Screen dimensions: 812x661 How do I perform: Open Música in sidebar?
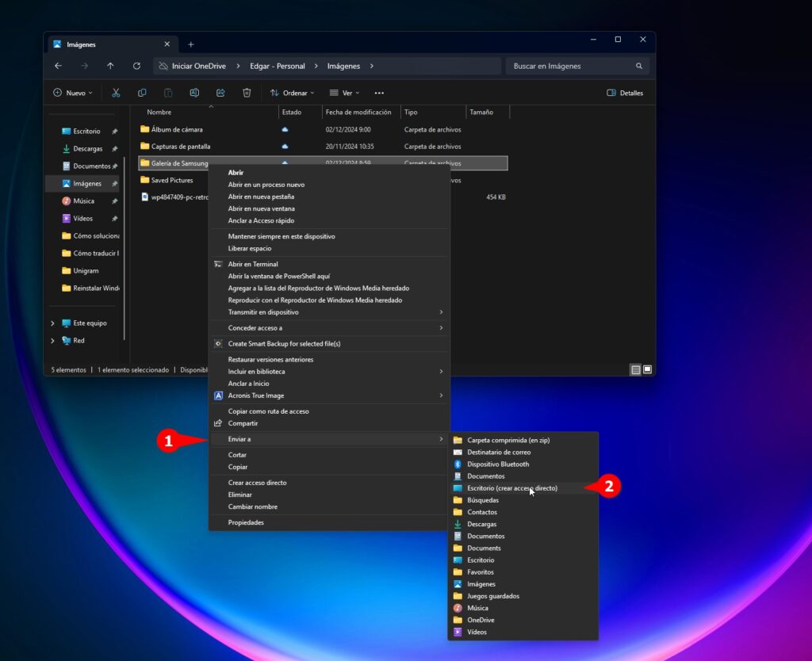click(82, 201)
